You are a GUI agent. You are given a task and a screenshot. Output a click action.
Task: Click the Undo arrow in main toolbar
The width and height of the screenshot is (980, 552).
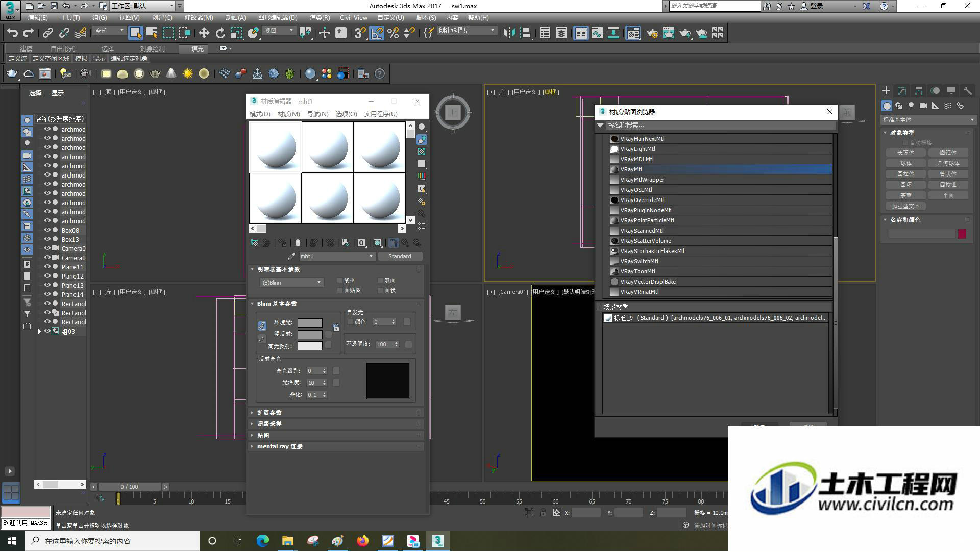tap(12, 33)
